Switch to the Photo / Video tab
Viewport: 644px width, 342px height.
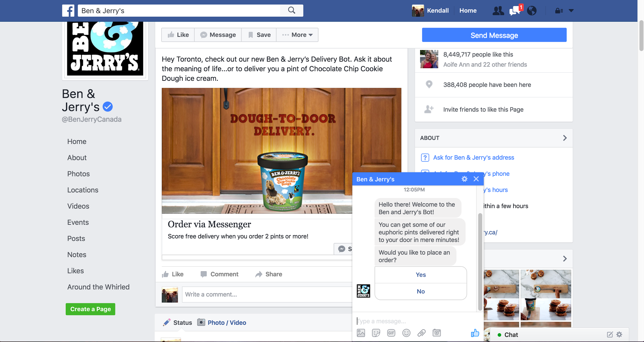point(222,323)
